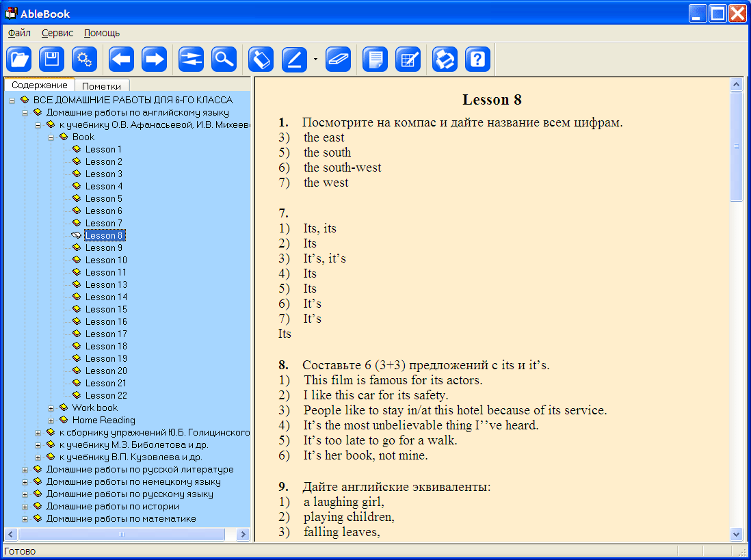Open the Файл menu

point(19,33)
